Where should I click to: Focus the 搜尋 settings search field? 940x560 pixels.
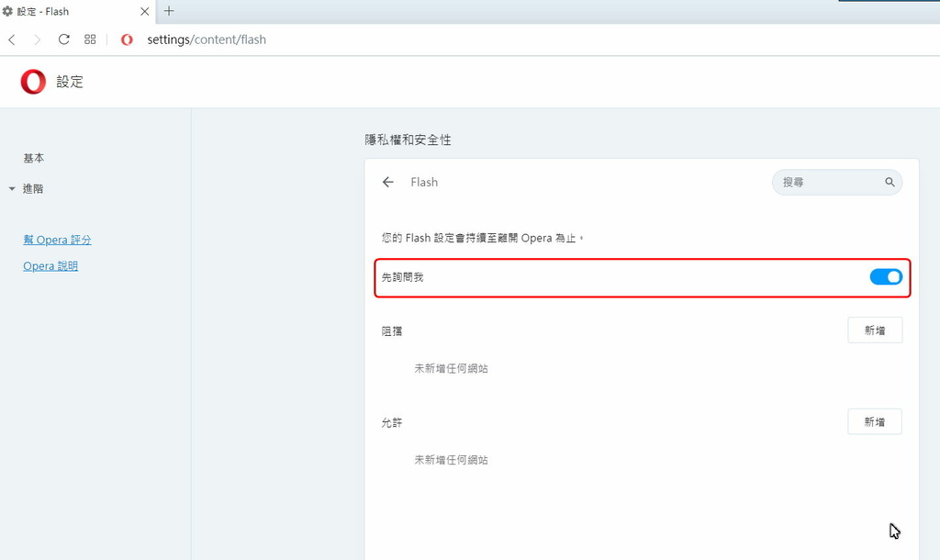tap(837, 183)
